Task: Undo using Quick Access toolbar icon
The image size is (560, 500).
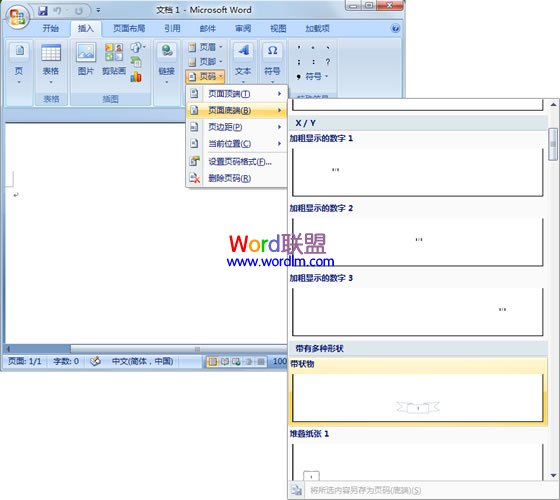Action: pos(57,11)
